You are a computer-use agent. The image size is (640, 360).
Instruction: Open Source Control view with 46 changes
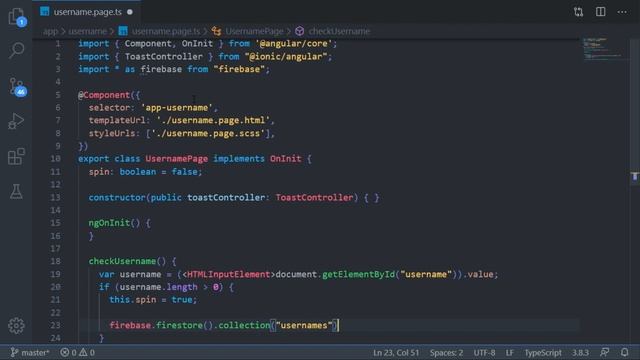[x=17, y=86]
